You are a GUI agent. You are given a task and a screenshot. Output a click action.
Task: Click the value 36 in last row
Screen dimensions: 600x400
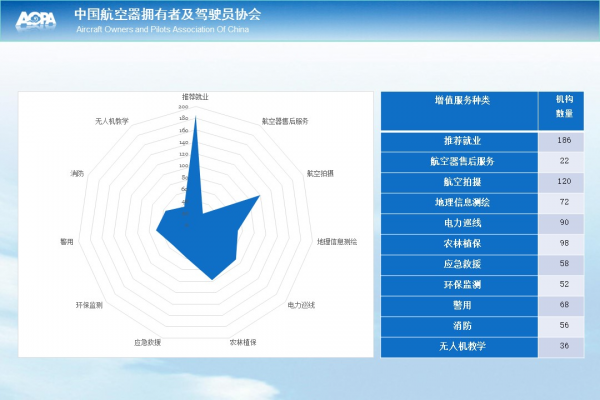pos(564,346)
